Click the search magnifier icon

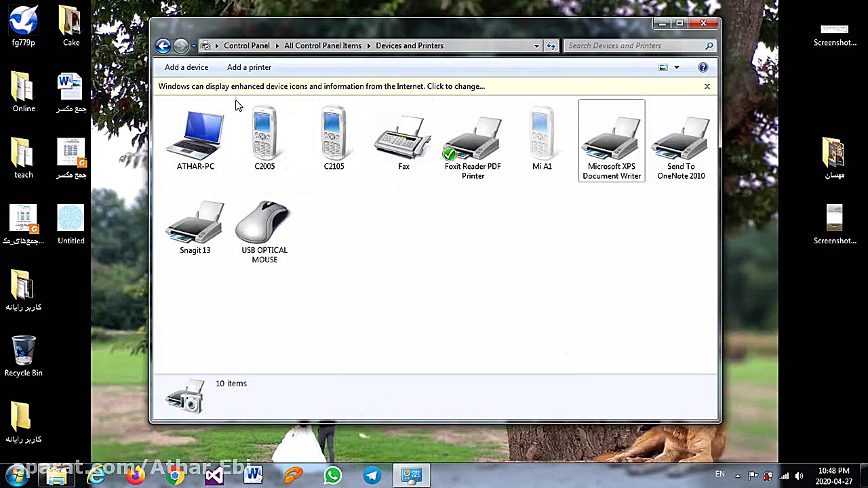709,46
